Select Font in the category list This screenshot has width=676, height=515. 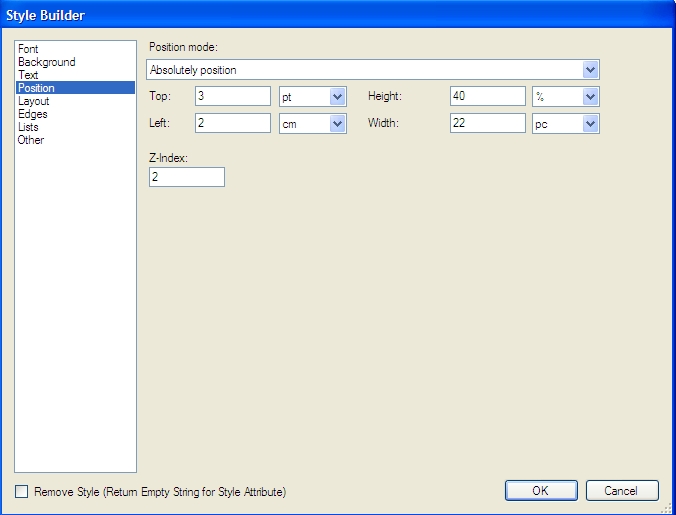pos(28,49)
